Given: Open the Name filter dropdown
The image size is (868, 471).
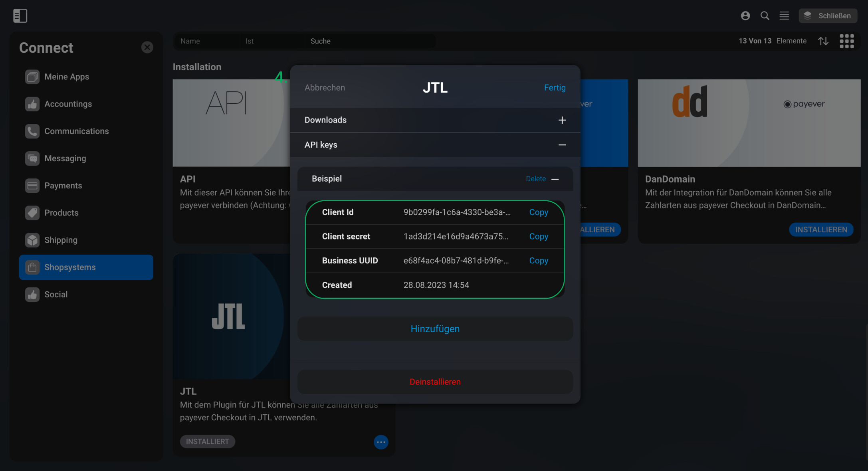Looking at the screenshot, I should (207, 41).
